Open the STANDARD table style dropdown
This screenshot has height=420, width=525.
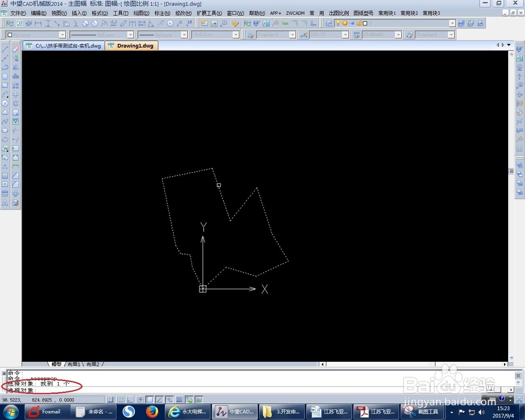[x=398, y=35]
